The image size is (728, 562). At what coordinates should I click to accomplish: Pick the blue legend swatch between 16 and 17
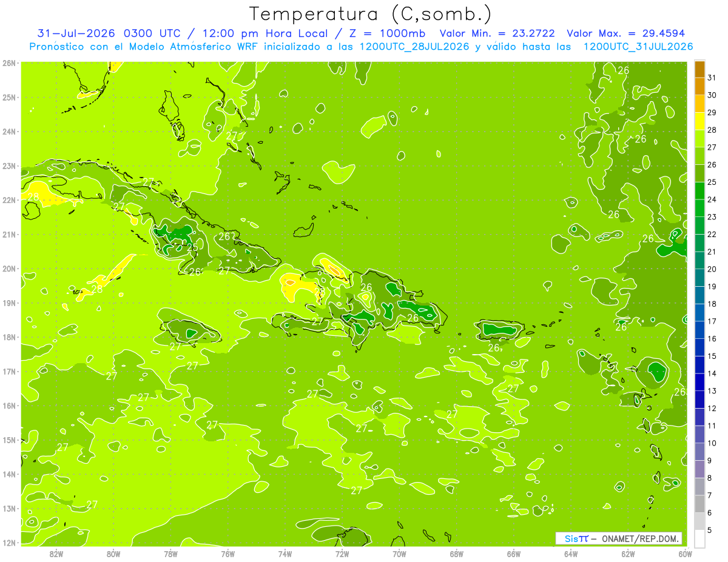[699, 330]
